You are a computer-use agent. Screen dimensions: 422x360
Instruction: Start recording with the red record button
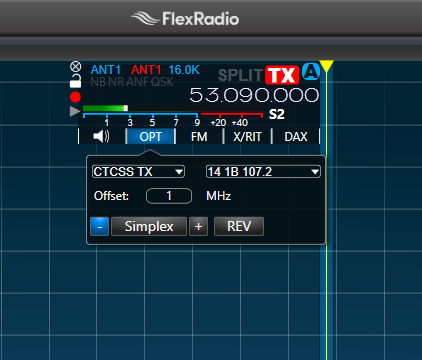75,97
